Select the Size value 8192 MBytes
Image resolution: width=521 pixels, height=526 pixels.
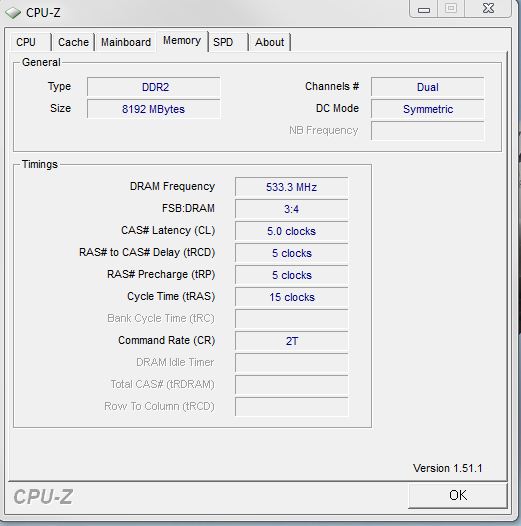pyautogui.click(x=154, y=109)
